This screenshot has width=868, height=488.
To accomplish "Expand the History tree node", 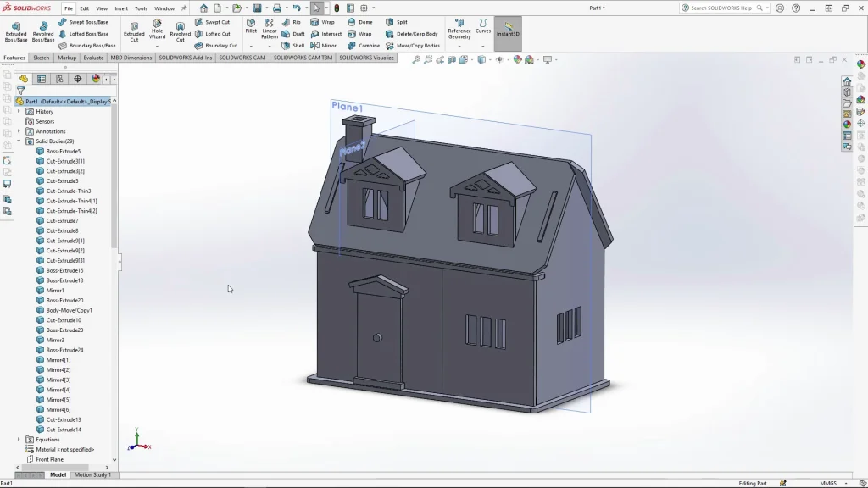I will 19,111.
